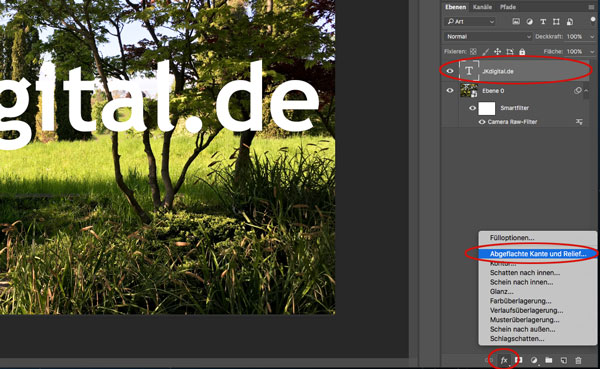The height and width of the screenshot is (369, 600).
Task: Toggle Camera Raw-Filter visibility eye
Action: (482, 122)
